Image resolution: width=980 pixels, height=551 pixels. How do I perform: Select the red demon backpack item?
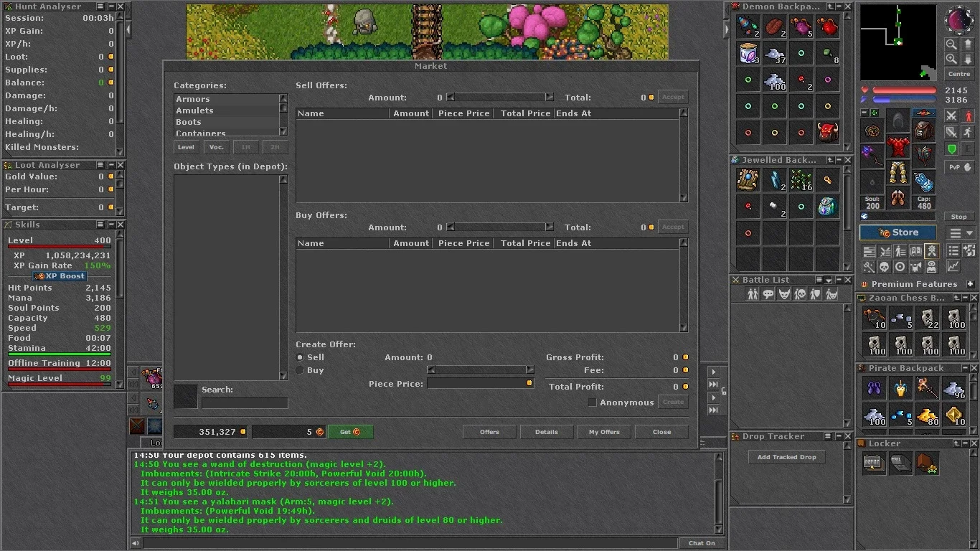click(828, 132)
